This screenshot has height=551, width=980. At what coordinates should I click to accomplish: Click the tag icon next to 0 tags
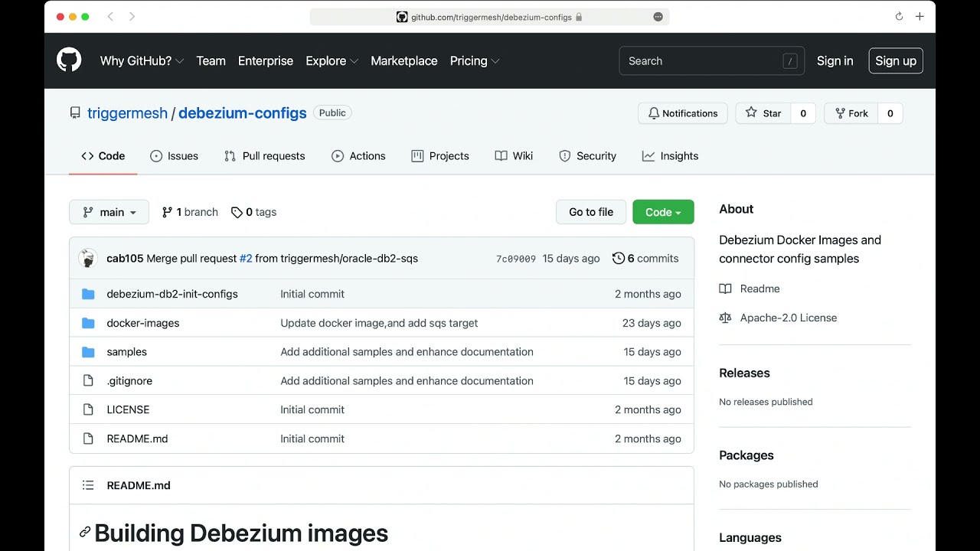tap(237, 213)
